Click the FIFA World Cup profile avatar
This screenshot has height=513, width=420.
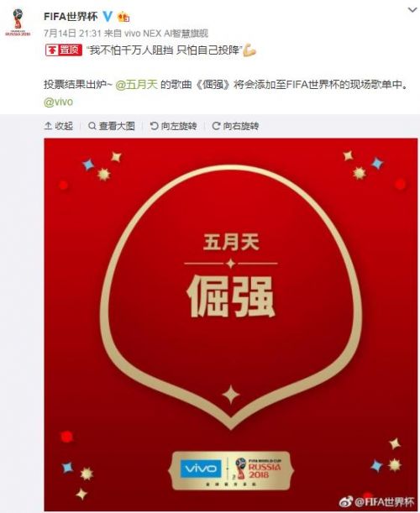[18, 22]
